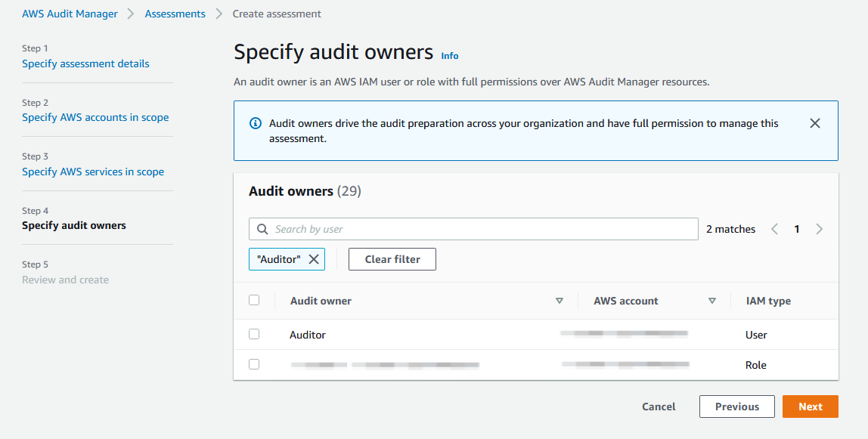Go to Specify AWS accounts in scope step
This screenshot has width=868, height=439.
point(95,117)
